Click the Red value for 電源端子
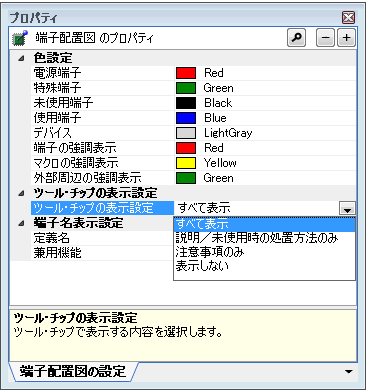This screenshot has width=369, height=391. pos(214,73)
